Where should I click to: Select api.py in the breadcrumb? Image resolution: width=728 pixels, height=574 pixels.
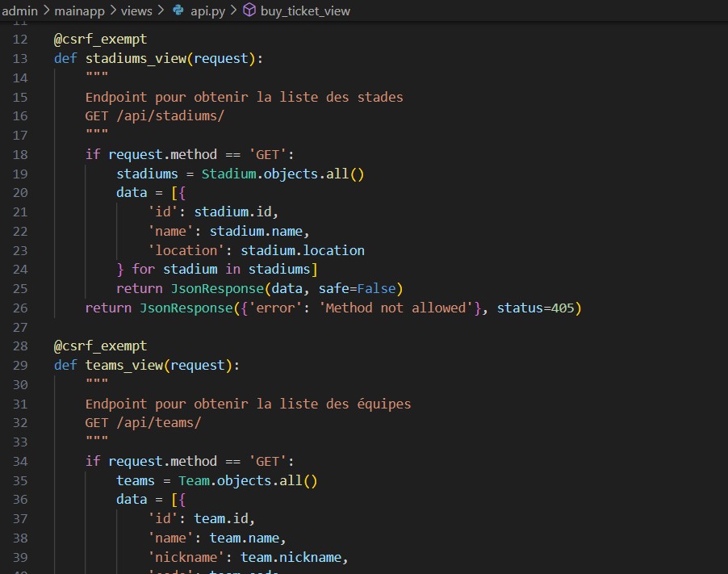[x=207, y=10]
